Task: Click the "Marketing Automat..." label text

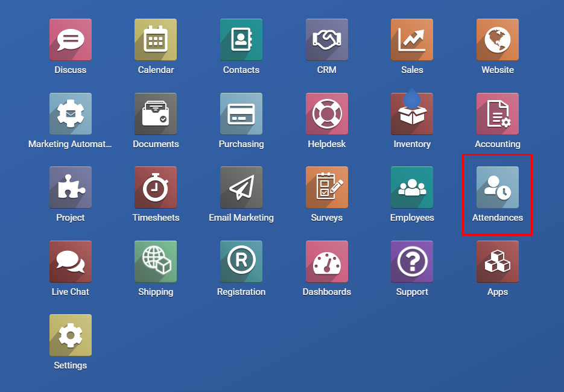Action: coord(70,144)
